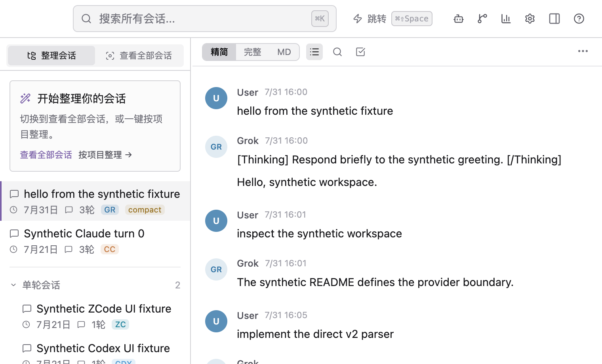
Task: Click the Grok avatar at 7/31 16:00
Action: pyautogui.click(x=216, y=147)
